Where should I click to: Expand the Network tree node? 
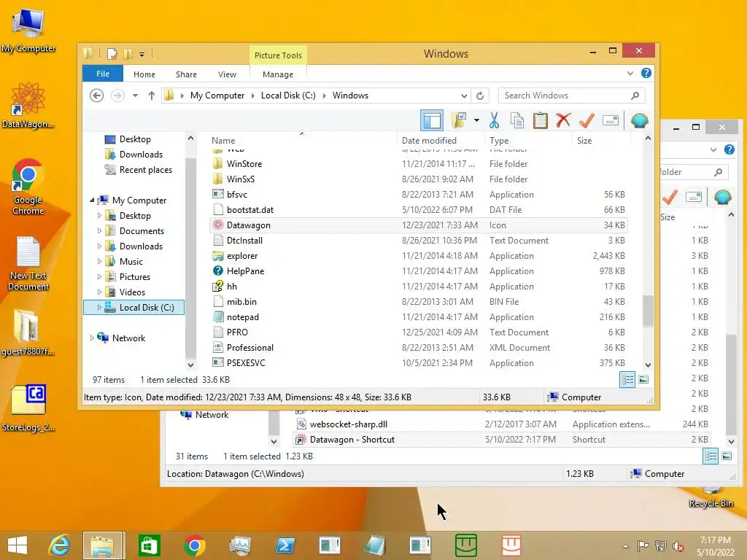click(92, 338)
